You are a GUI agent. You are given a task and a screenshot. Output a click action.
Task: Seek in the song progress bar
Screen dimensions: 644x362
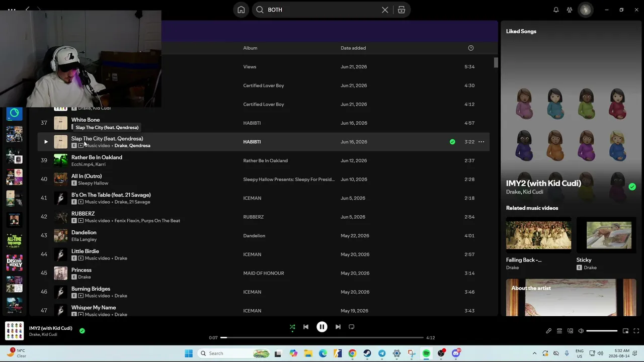click(322, 338)
